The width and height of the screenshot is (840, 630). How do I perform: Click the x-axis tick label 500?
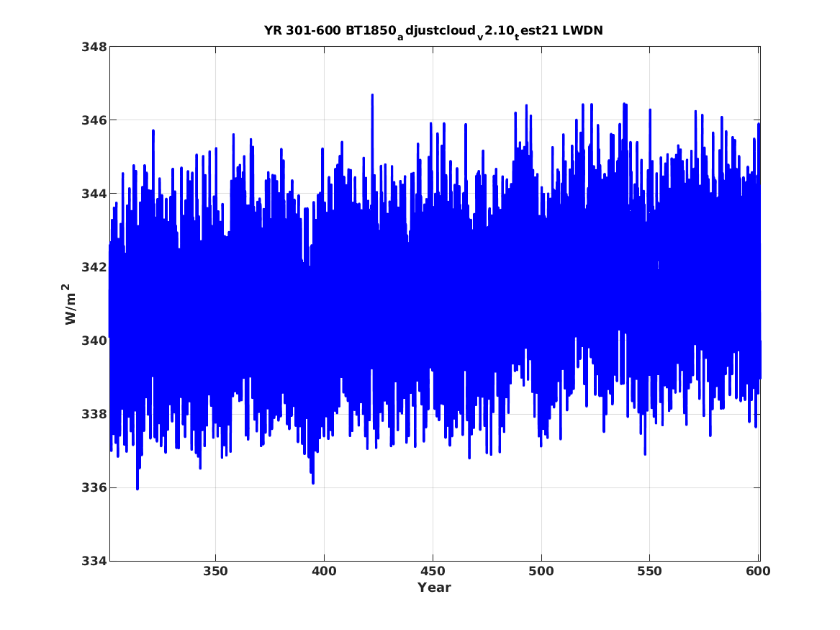coord(541,572)
